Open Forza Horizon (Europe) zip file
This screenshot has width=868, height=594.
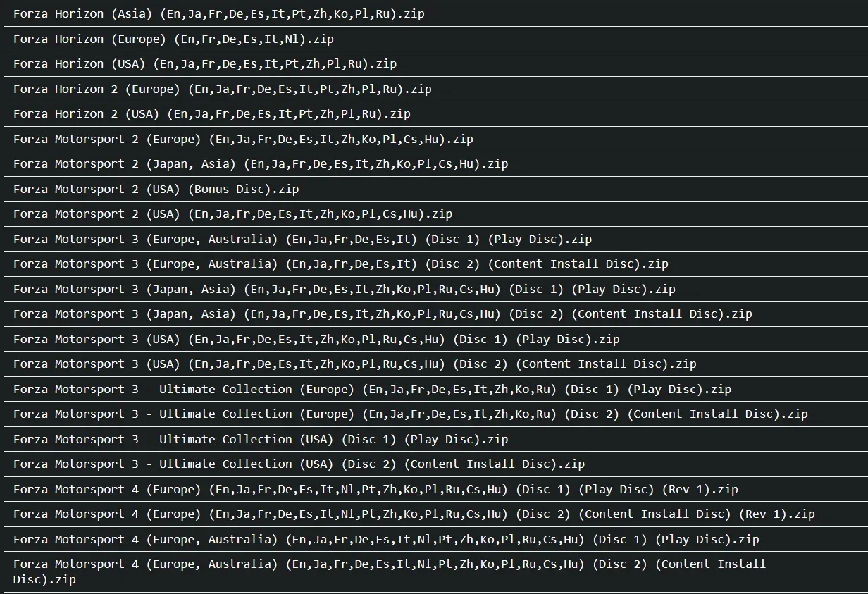click(x=173, y=39)
